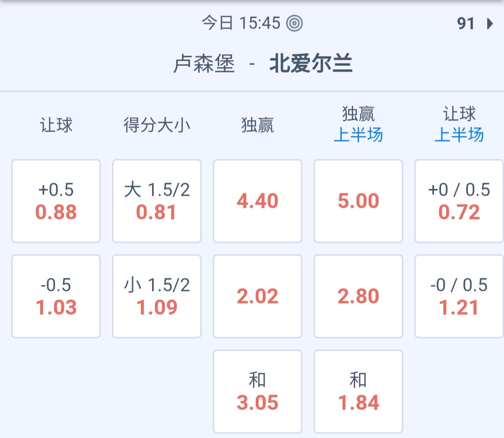The height and width of the screenshot is (438, 504).
Task: Click the 上半场 label under 独赢
Action: pyautogui.click(x=358, y=135)
